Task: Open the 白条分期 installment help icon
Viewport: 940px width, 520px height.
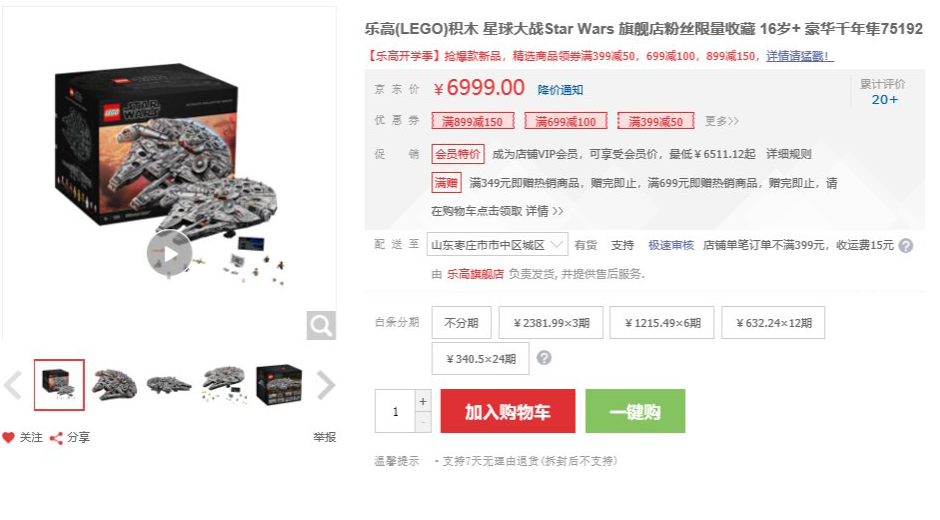Action: point(544,358)
